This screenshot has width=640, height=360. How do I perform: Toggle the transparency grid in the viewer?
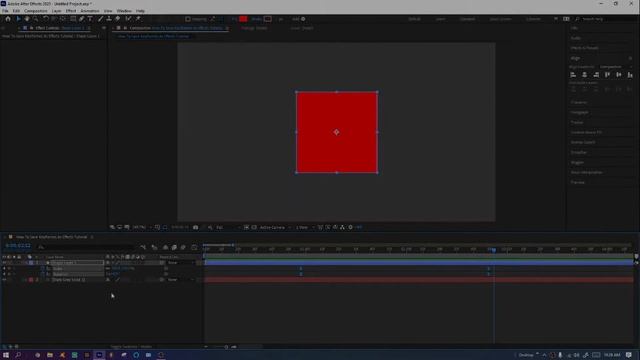(254, 227)
